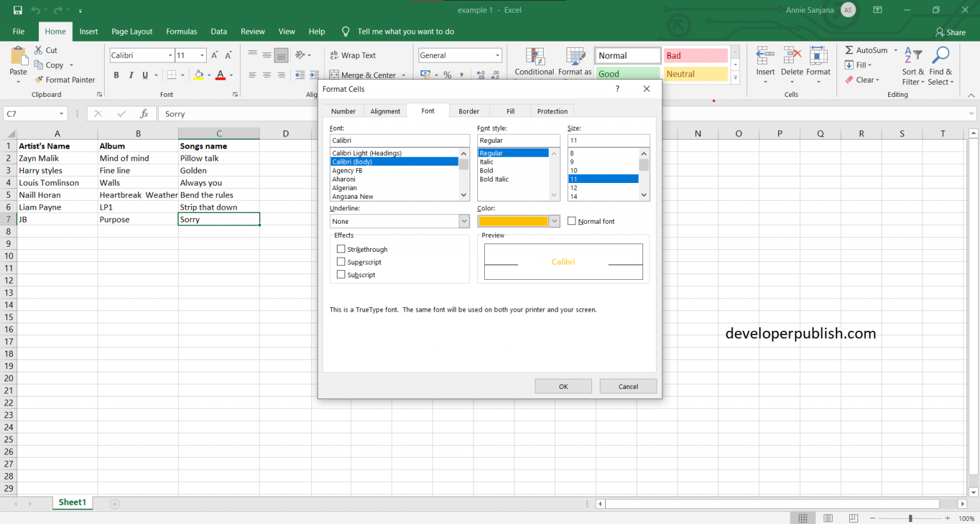Cancel the Format Cells dialog
980x524 pixels.
point(628,386)
